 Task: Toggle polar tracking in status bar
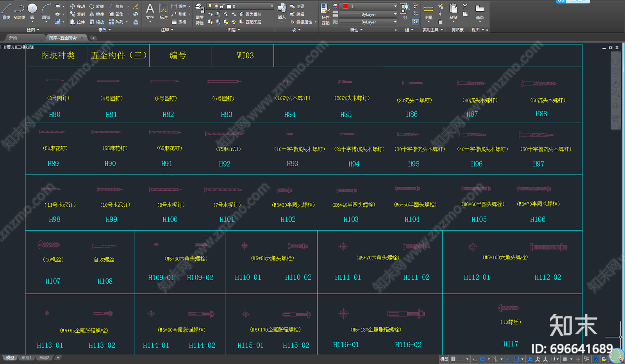pos(483,359)
